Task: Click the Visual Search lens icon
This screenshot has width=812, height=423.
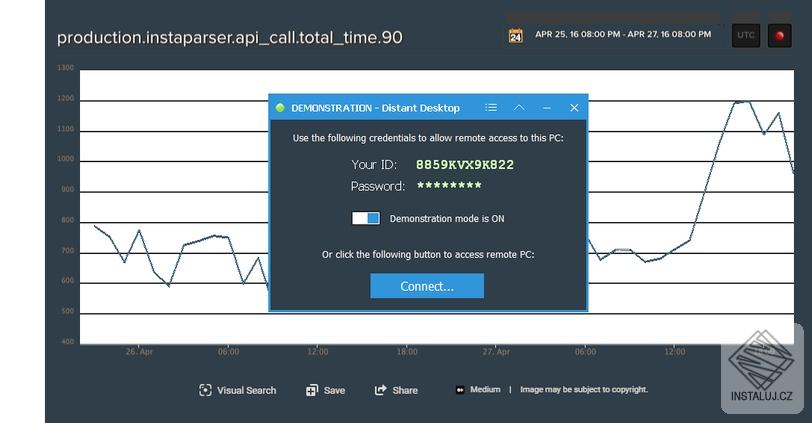Action: (x=205, y=390)
